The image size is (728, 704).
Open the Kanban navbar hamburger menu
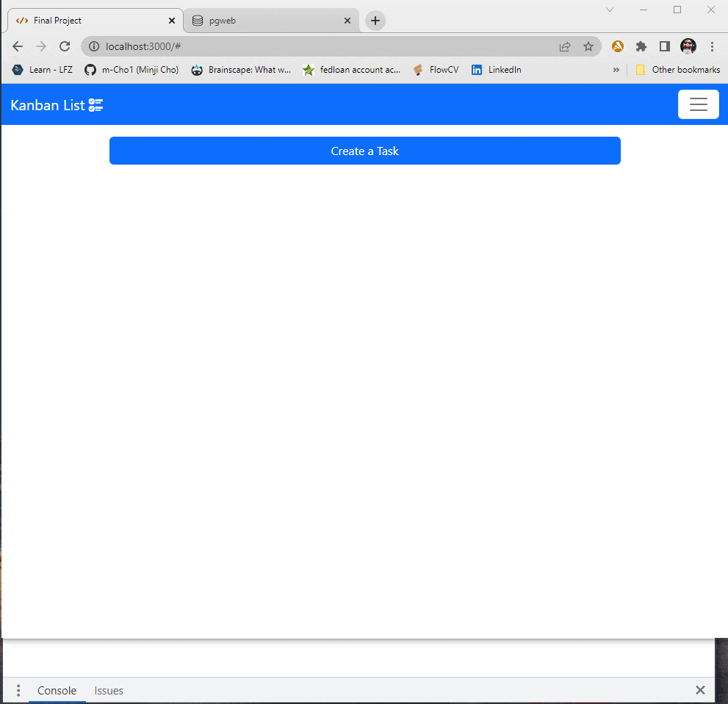[x=698, y=104]
